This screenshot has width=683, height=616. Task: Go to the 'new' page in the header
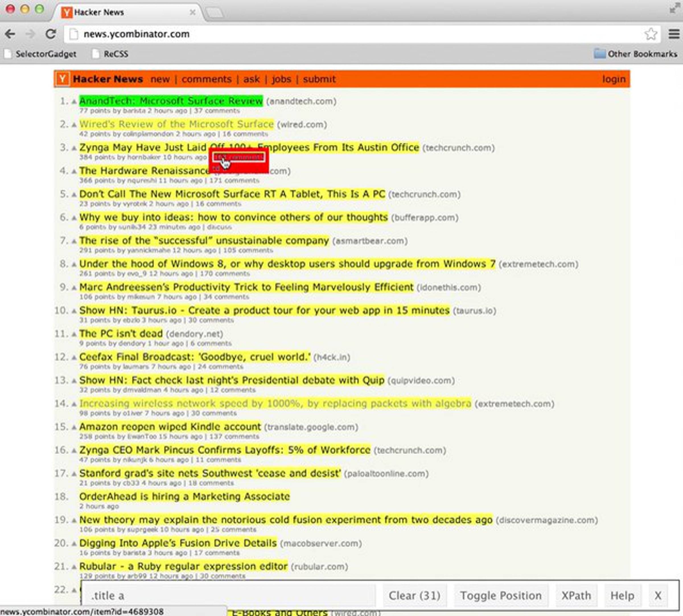tap(160, 79)
